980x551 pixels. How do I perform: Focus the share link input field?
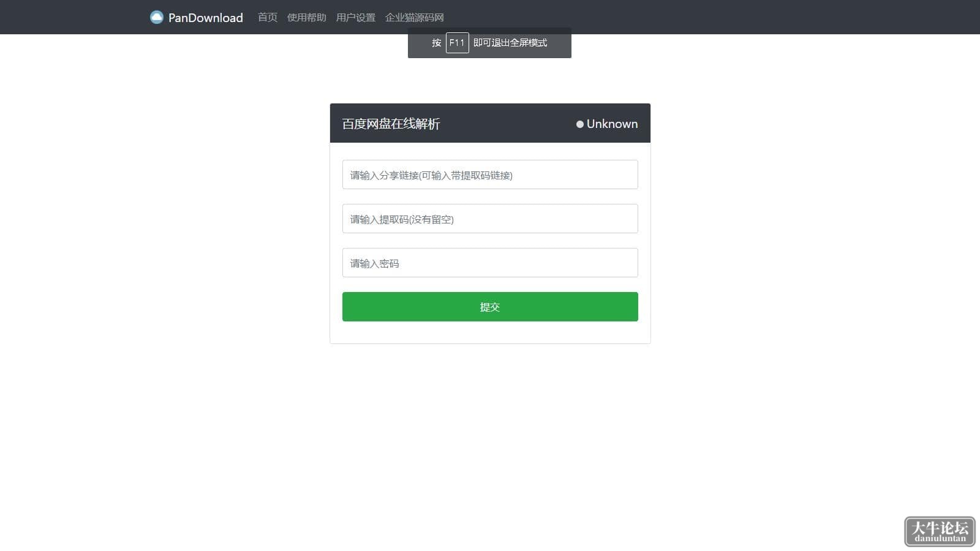point(490,174)
